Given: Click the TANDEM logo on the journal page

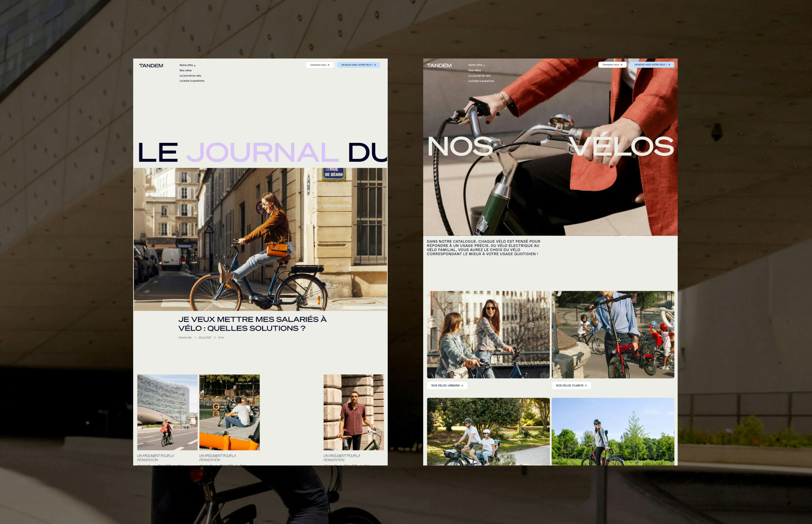Looking at the screenshot, I should 151,66.
